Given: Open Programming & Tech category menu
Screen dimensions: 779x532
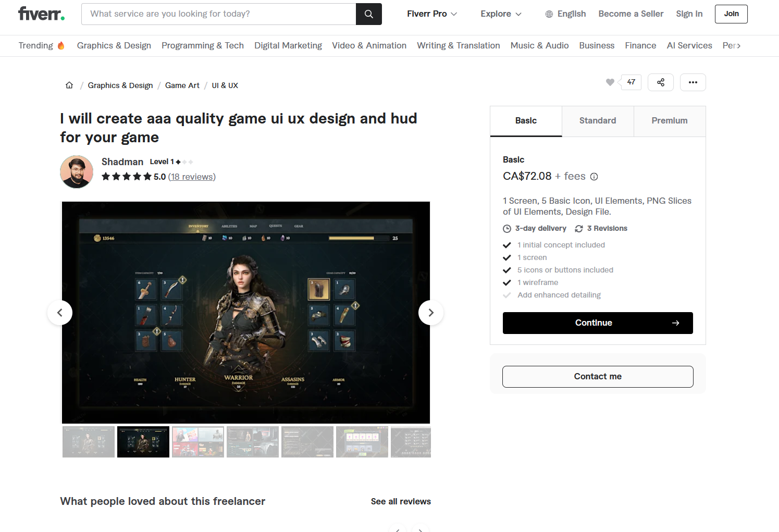Looking at the screenshot, I should click(x=203, y=46).
